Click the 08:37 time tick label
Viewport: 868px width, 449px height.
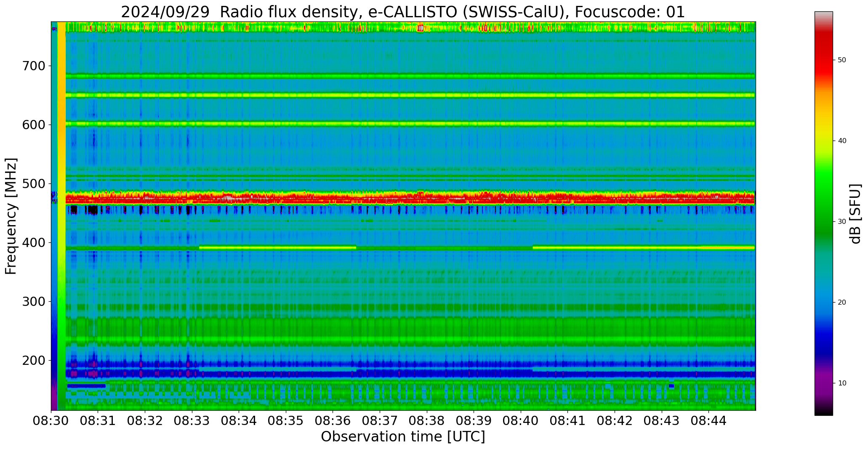[380, 421]
